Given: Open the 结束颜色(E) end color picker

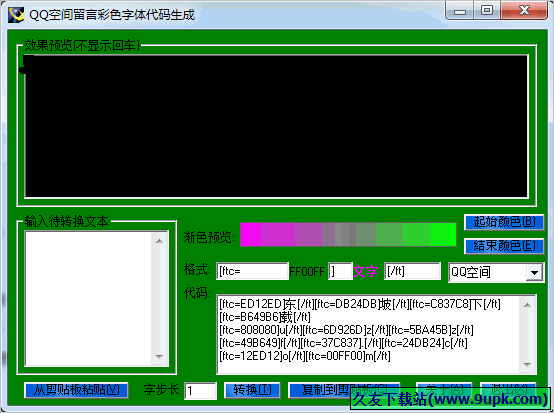Looking at the screenshot, I should [504, 246].
